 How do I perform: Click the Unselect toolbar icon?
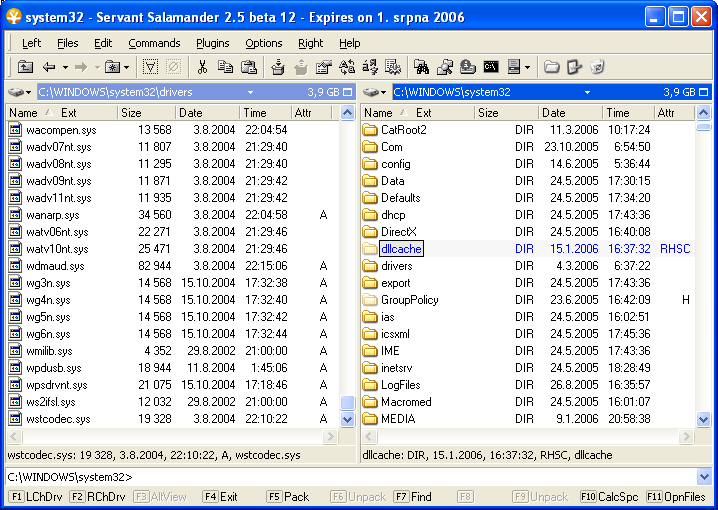click(x=174, y=67)
